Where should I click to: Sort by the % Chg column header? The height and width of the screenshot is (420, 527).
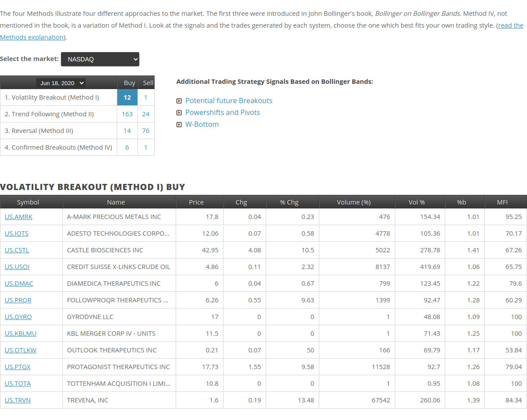click(x=289, y=202)
